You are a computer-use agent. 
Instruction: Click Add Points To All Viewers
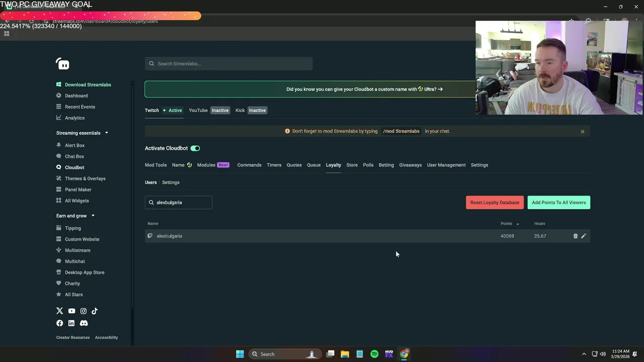tap(559, 203)
